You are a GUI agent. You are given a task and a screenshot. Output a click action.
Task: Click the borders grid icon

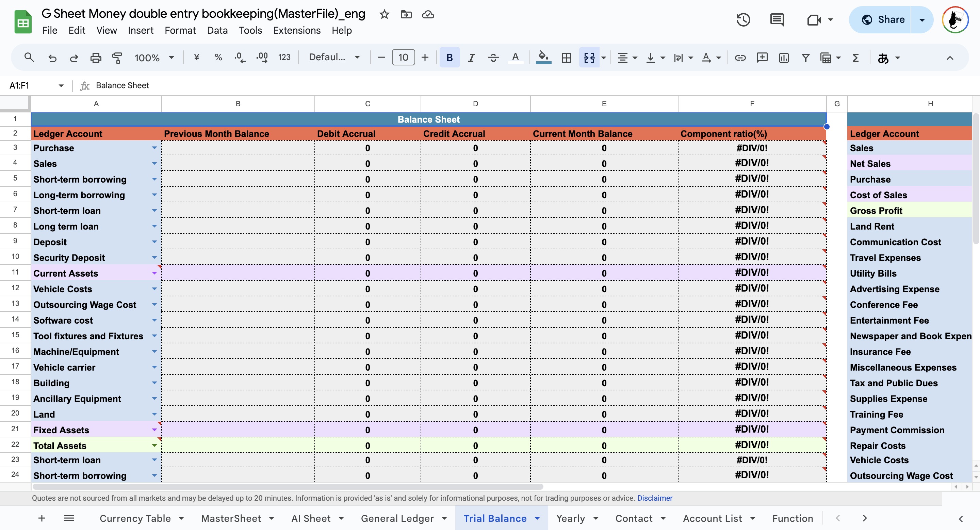click(x=567, y=58)
